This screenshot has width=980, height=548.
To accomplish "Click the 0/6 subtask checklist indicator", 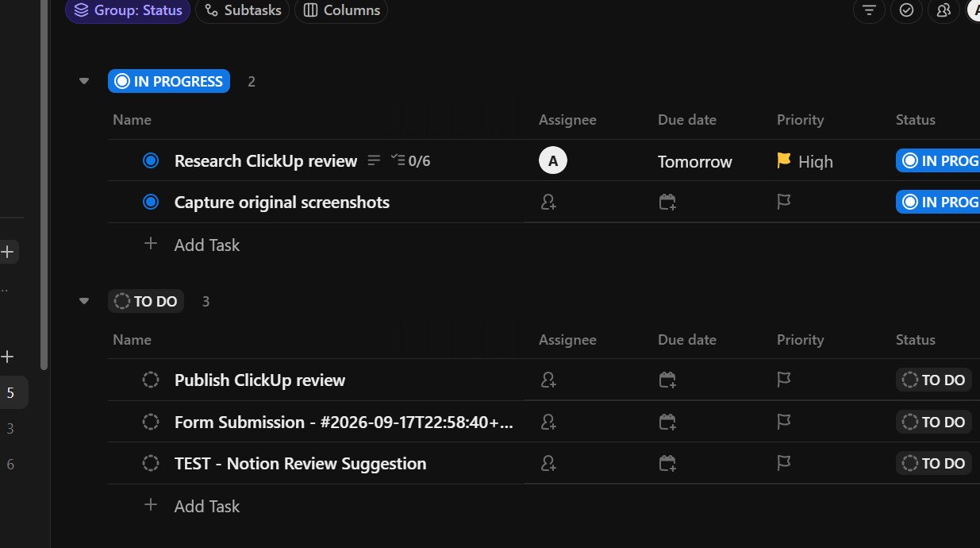I will 410,161.
